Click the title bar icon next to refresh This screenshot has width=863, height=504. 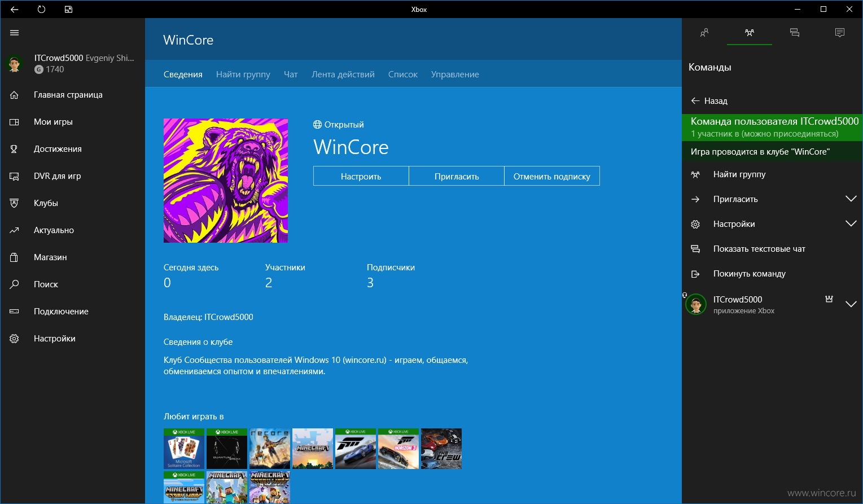click(x=68, y=9)
